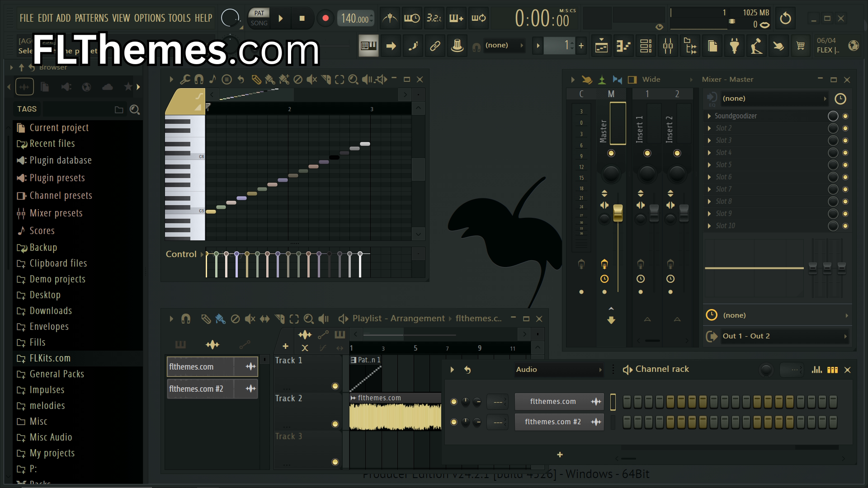This screenshot has height=488, width=868.
Task: Click the Browser search magnifier icon
Action: coord(134,109)
